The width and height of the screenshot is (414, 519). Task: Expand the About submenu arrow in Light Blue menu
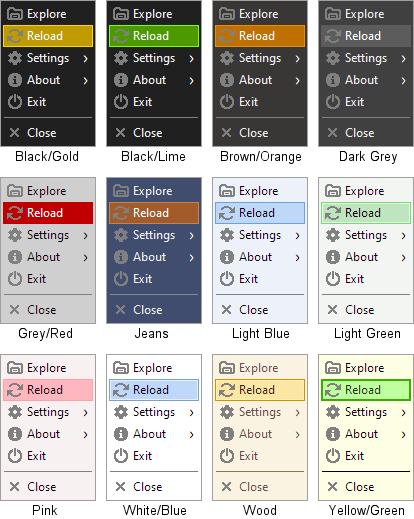[298, 257]
